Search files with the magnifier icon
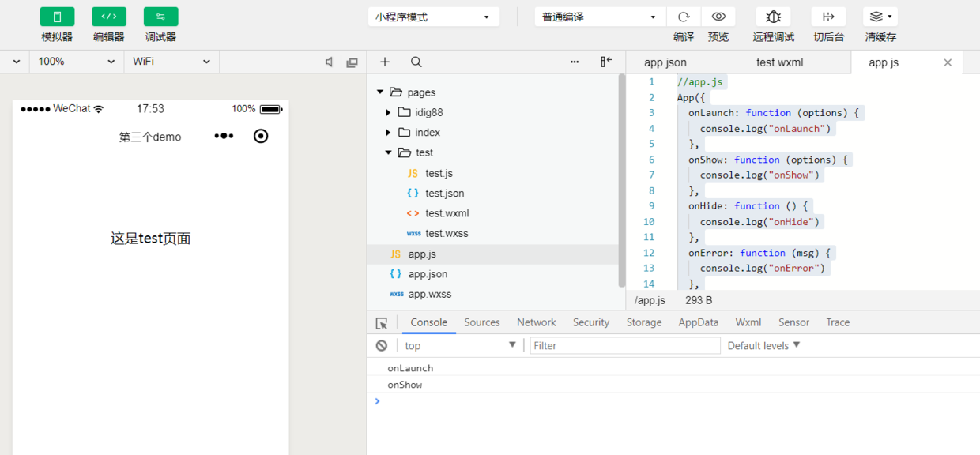980x455 pixels. (416, 62)
